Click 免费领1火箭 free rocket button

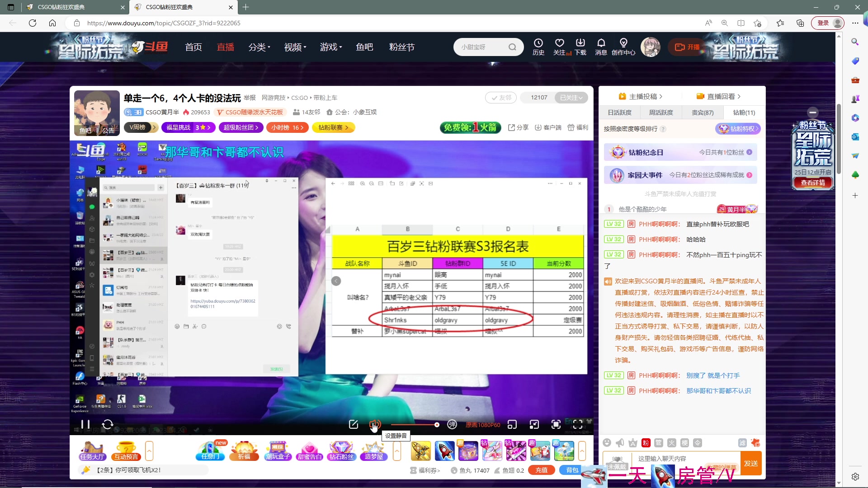click(470, 127)
